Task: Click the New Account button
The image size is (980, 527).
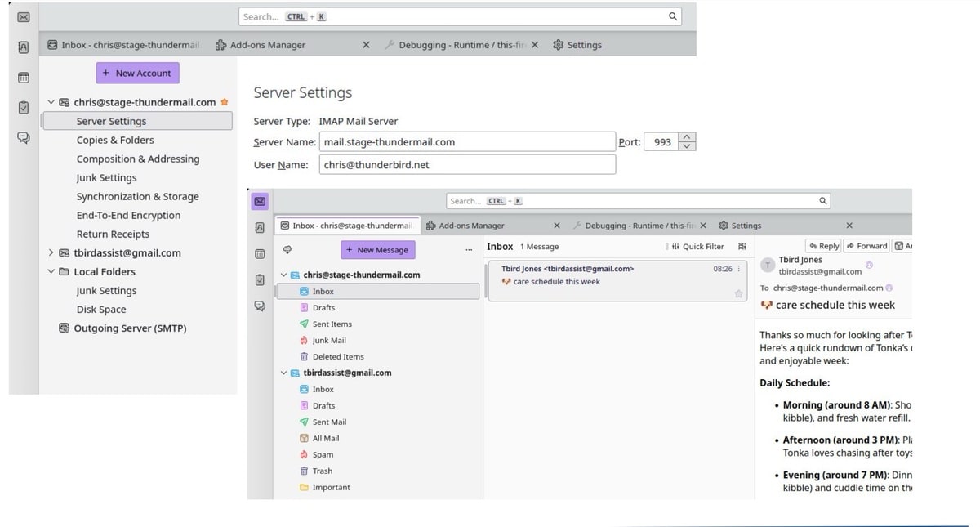Action: point(137,74)
